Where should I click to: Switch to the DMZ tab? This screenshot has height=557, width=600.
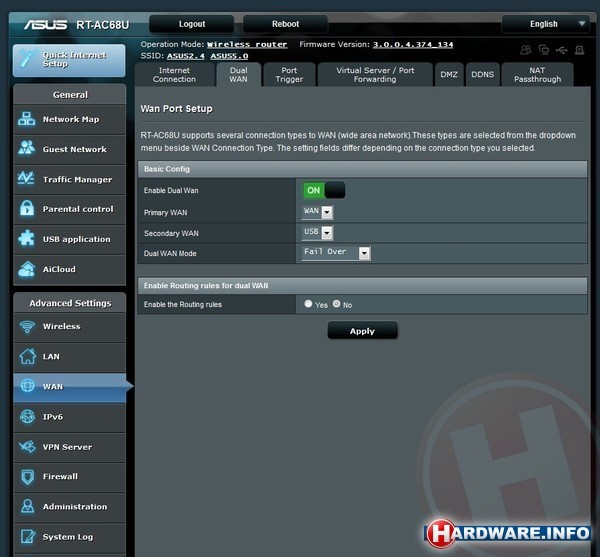pyautogui.click(x=449, y=75)
